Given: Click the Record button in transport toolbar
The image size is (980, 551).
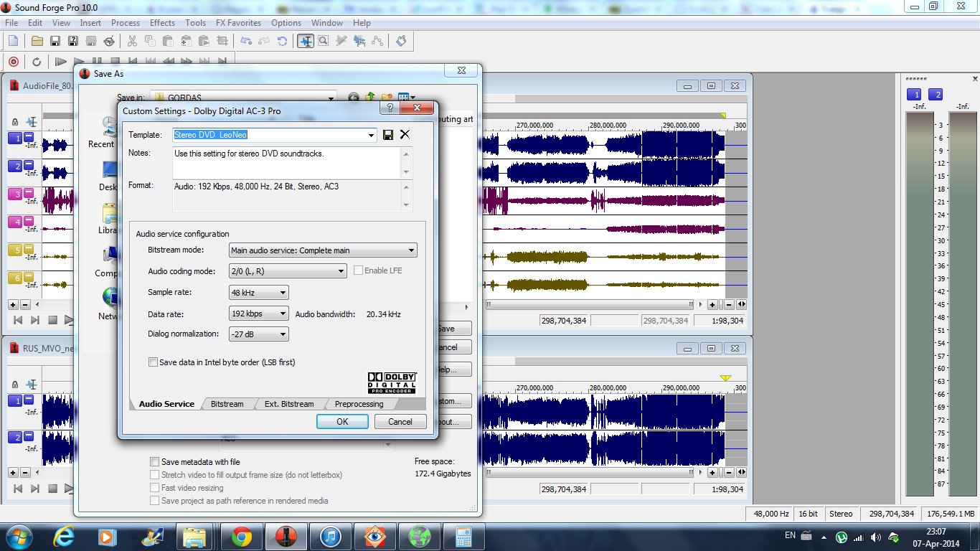Looking at the screenshot, I should pos(13,62).
